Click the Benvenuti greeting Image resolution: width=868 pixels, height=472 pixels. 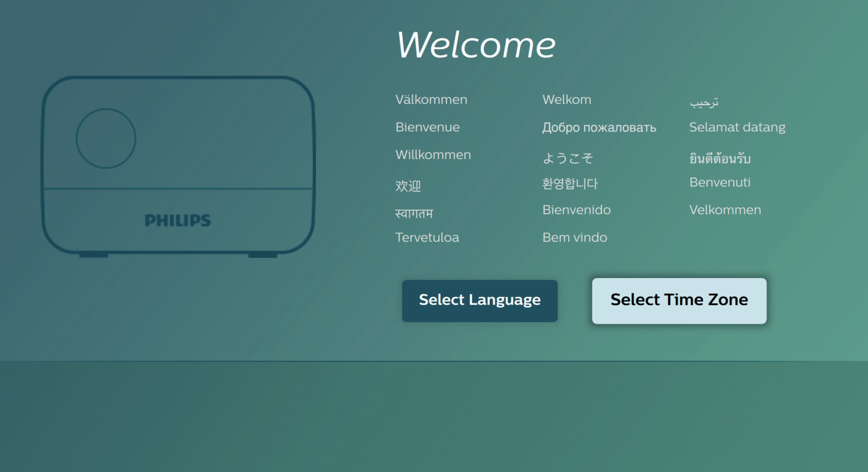pos(720,182)
